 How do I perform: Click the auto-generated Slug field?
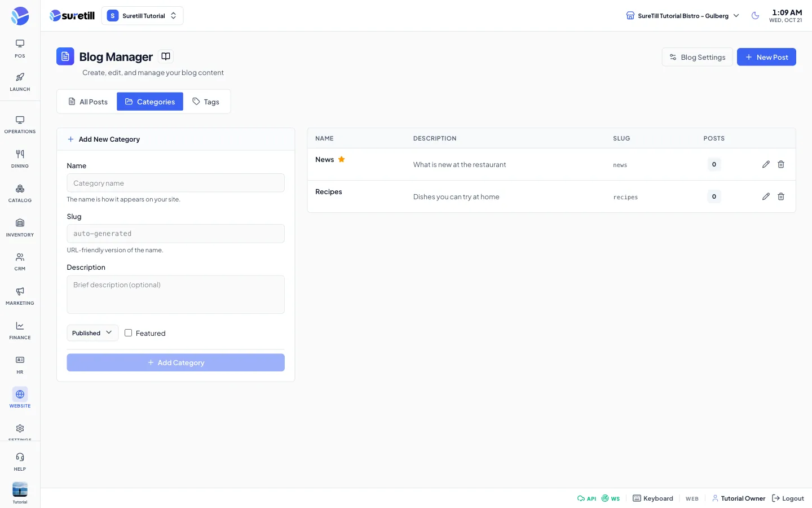tap(176, 234)
